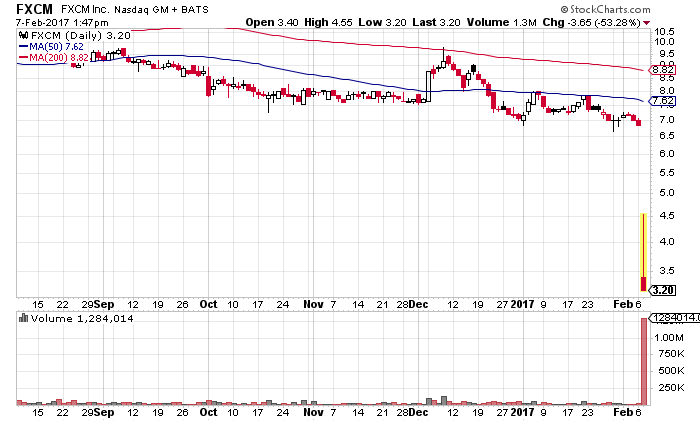Click the Sep label on price chart axis

104,304
